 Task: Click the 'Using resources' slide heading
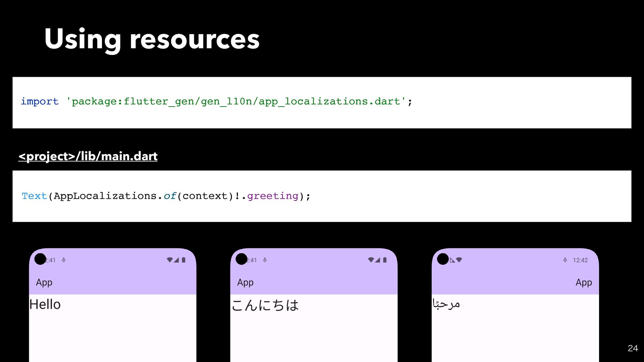tap(152, 39)
